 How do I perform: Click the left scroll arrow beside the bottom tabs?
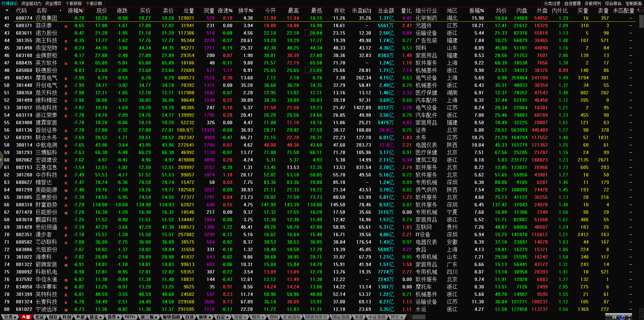(410, 317)
